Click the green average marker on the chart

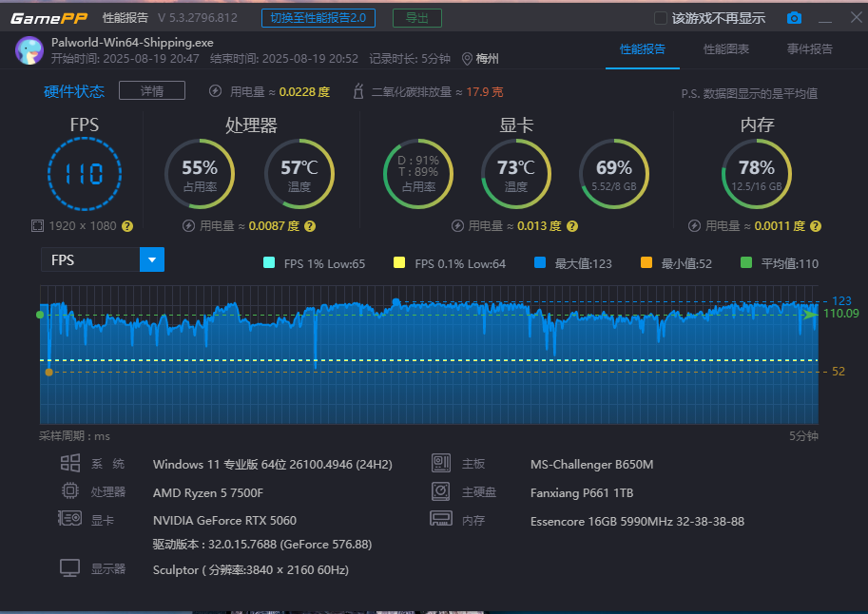[40, 315]
